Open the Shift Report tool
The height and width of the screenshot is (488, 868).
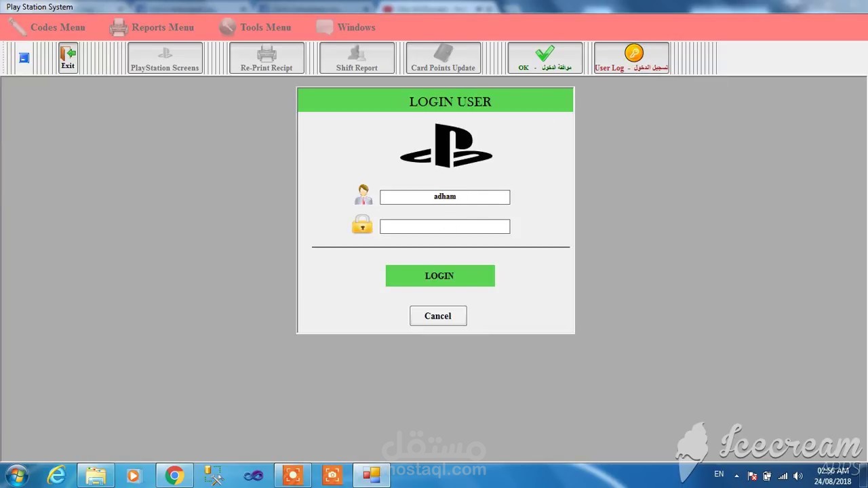coord(357,58)
